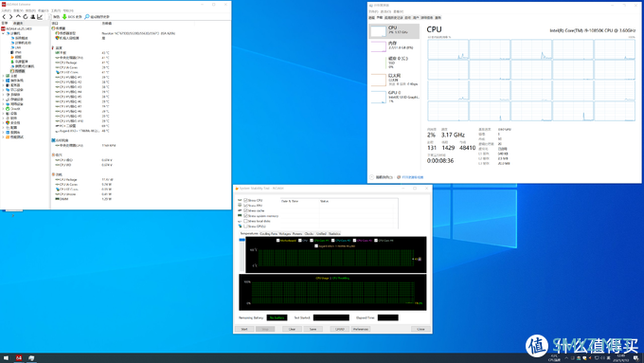The image size is (644, 363).
Task: Switch to the Clocks tab
Action: pos(310,233)
